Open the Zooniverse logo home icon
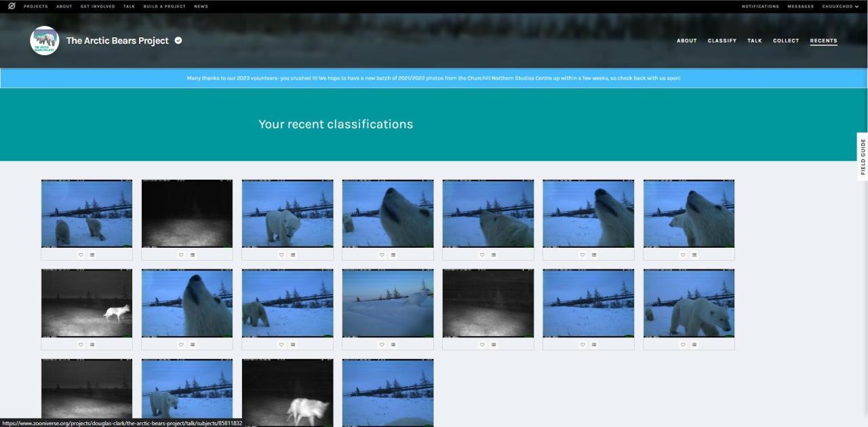 point(12,6)
